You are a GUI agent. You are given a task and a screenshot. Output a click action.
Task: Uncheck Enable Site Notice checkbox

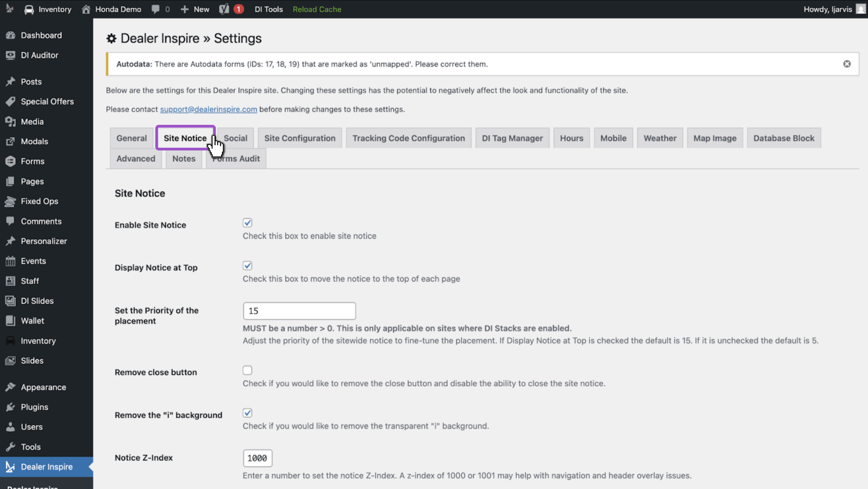point(247,223)
